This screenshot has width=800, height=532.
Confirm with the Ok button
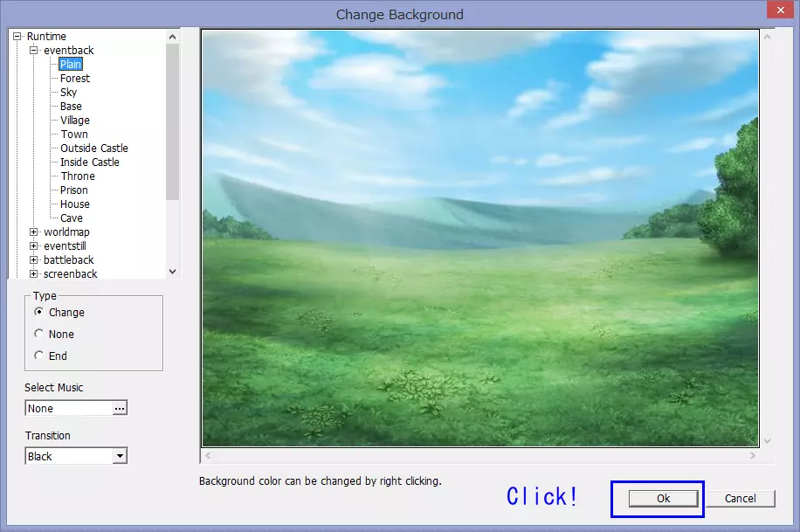pyautogui.click(x=663, y=498)
